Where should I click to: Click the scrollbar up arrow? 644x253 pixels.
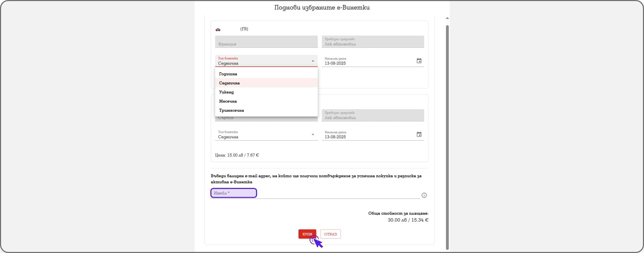click(x=447, y=18)
